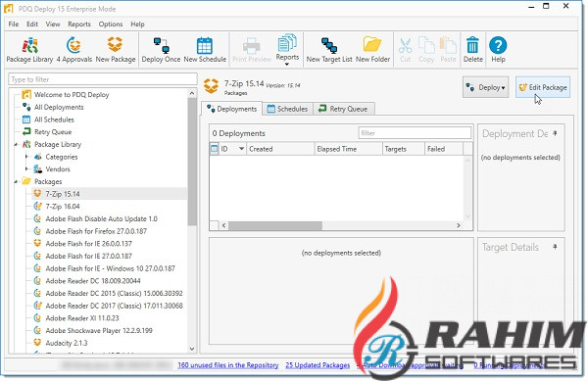Collapse the Packages folder node
Screen dimensions: 588x381
click(16, 182)
